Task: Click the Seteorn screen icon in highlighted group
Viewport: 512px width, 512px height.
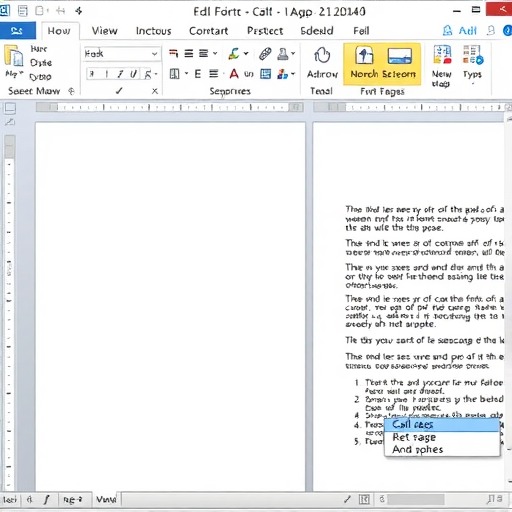Action: 400,56
